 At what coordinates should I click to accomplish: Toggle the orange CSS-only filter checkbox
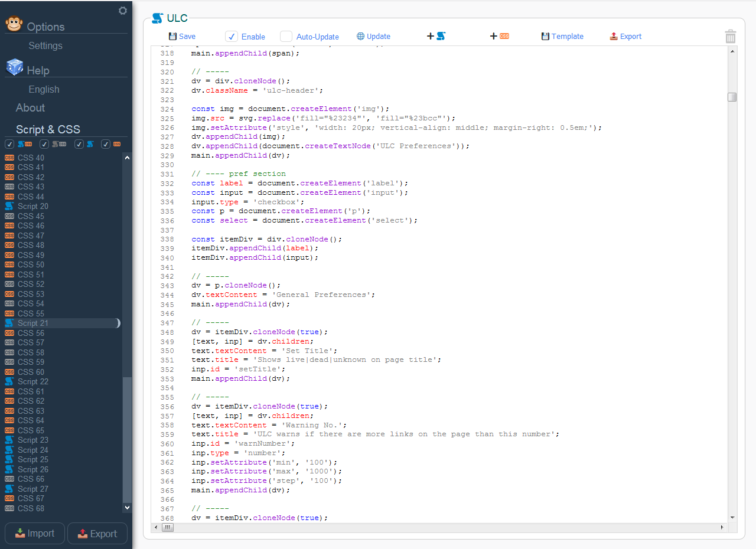point(106,144)
